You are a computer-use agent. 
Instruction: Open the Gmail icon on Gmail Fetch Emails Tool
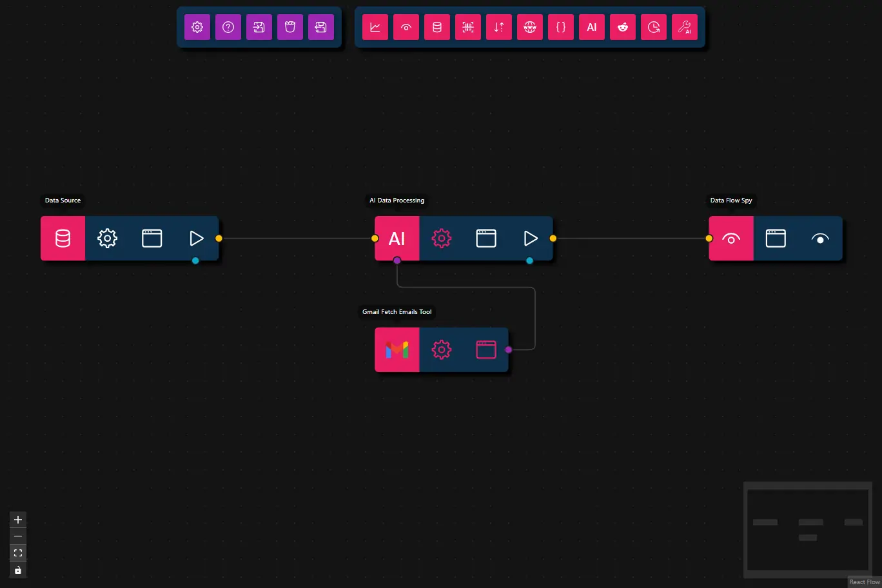tap(397, 349)
